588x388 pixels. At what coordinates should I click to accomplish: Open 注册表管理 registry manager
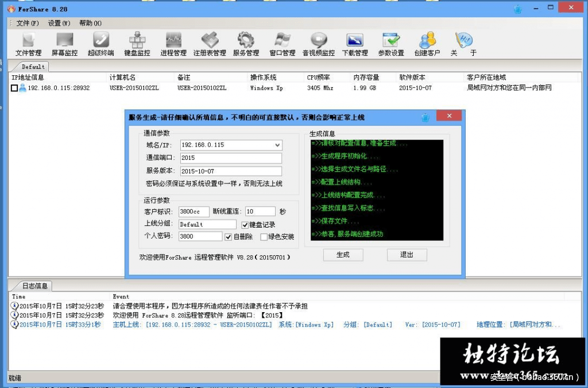pyautogui.click(x=209, y=43)
